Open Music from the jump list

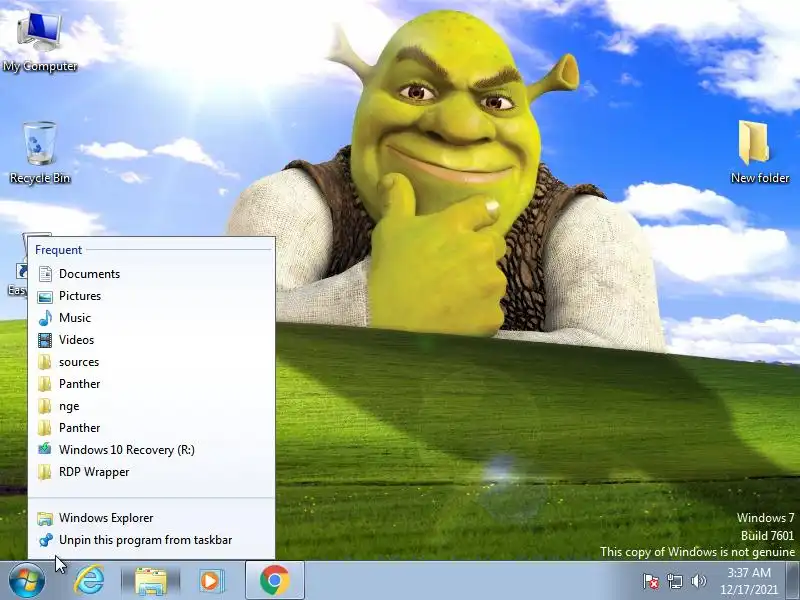(x=152, y=318)
